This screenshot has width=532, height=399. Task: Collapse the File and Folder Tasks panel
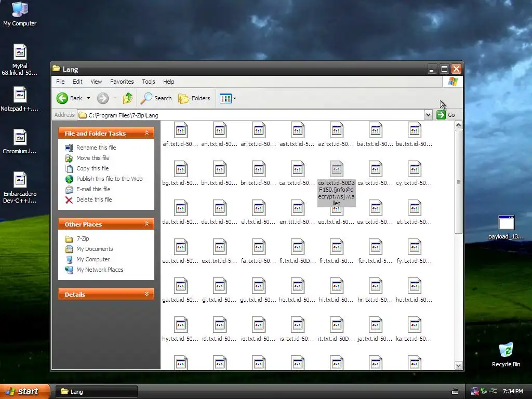pyautogui.click(x=147, y=133)
